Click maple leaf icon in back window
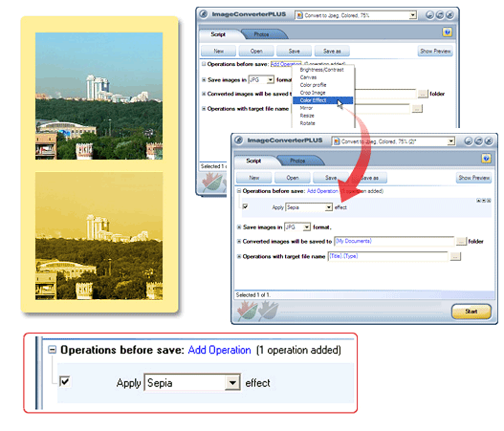 click(212, 183)
